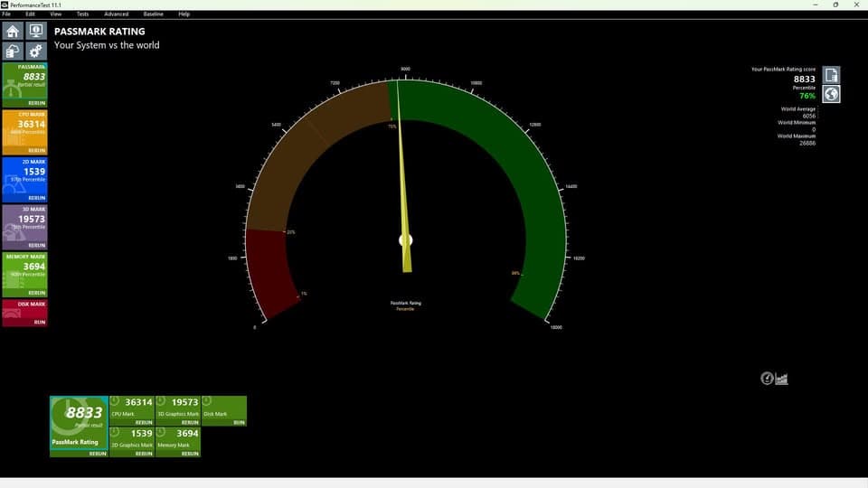Viewport: 868px width, 488px height.
Task: Click the clock icon on the bottom 2D Graphics Mark tile
Action: (x=115, y=432)
